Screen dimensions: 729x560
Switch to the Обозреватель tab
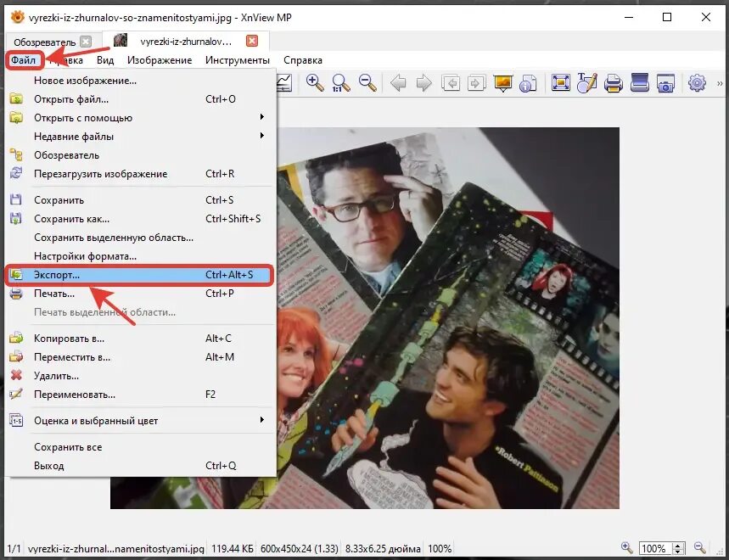pos(45,42)
